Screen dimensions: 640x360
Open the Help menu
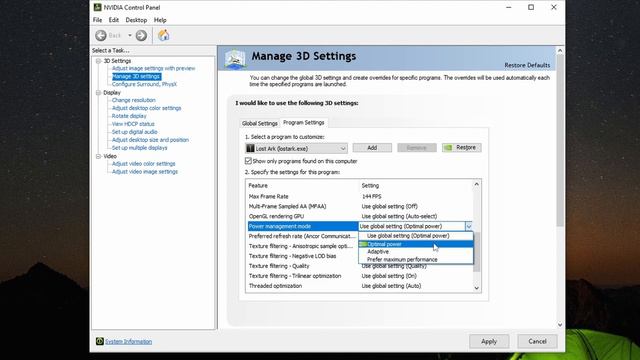(160, 20)
